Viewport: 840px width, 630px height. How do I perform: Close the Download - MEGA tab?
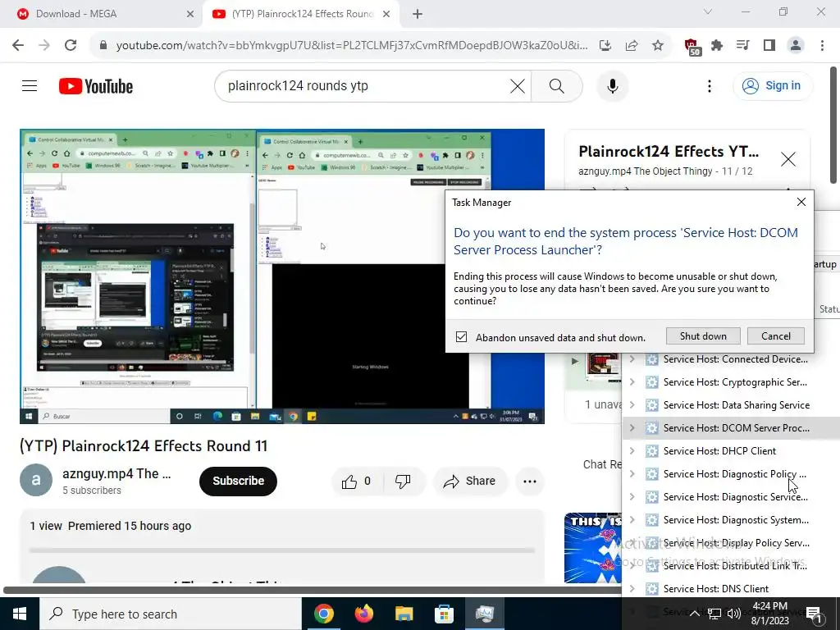click(190, 14)
